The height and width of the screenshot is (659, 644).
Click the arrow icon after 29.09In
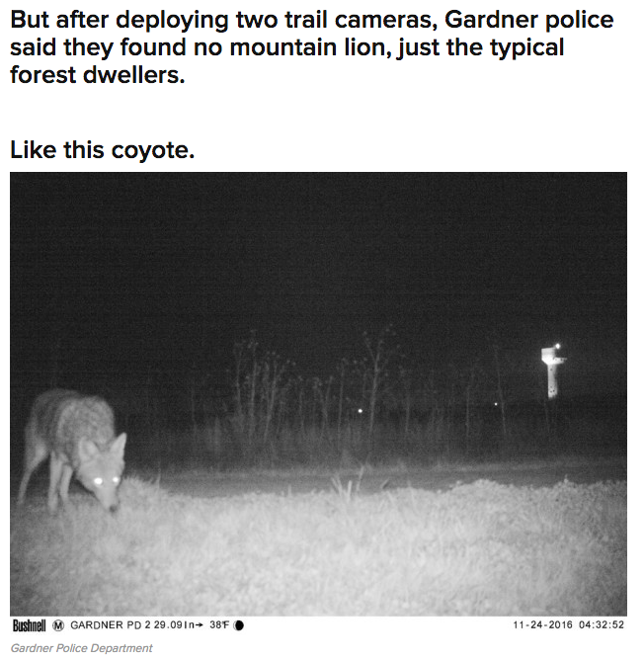coord(199,625)
